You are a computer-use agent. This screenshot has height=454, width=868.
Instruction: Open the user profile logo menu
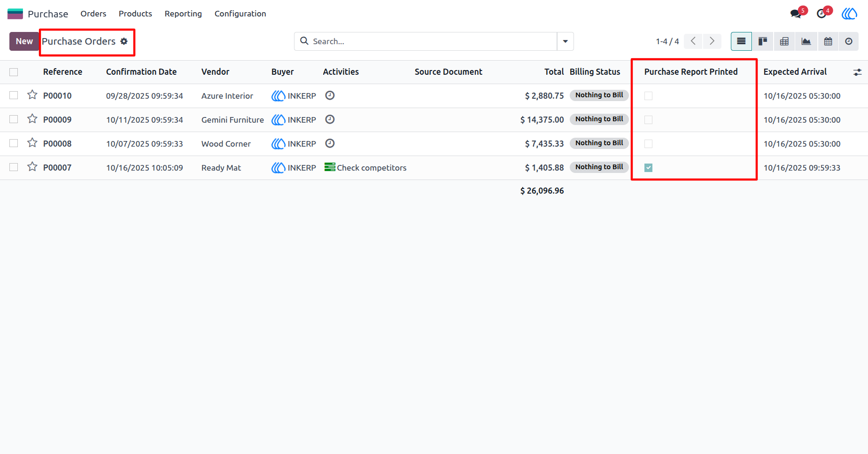pos(849,14)
